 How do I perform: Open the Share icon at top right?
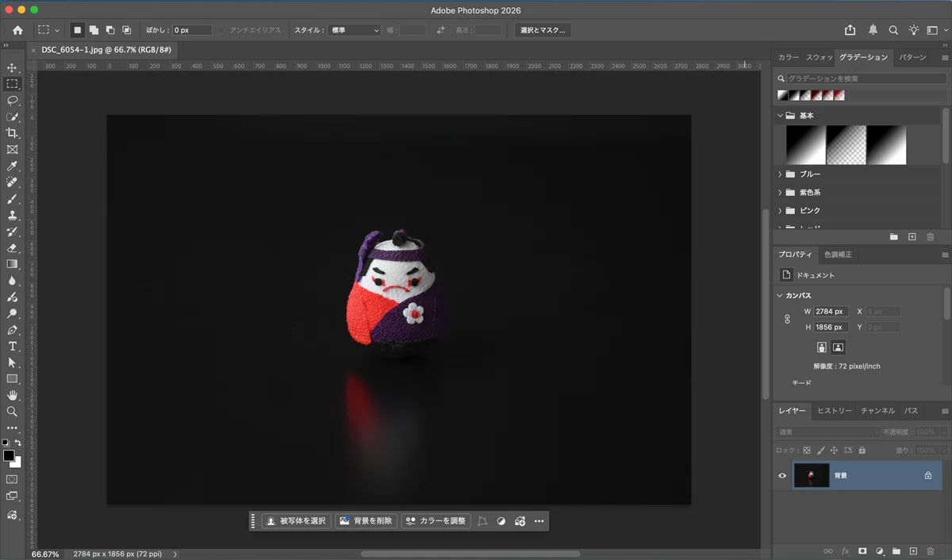[850, 30]
